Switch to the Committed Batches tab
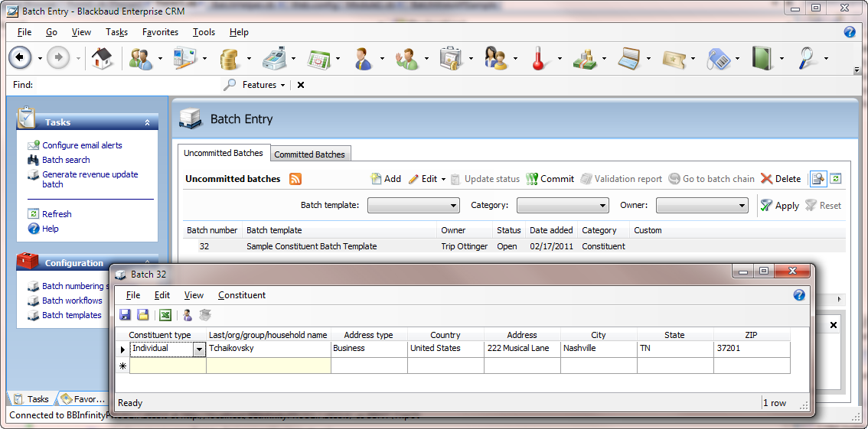Viewport: 868px width, 429px height. [309, 154]
